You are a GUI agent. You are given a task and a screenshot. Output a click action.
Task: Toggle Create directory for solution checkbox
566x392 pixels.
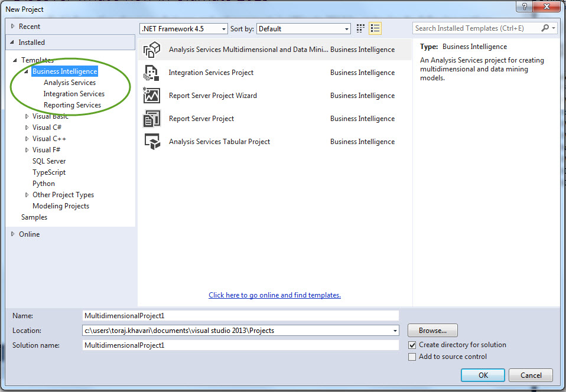412,345
